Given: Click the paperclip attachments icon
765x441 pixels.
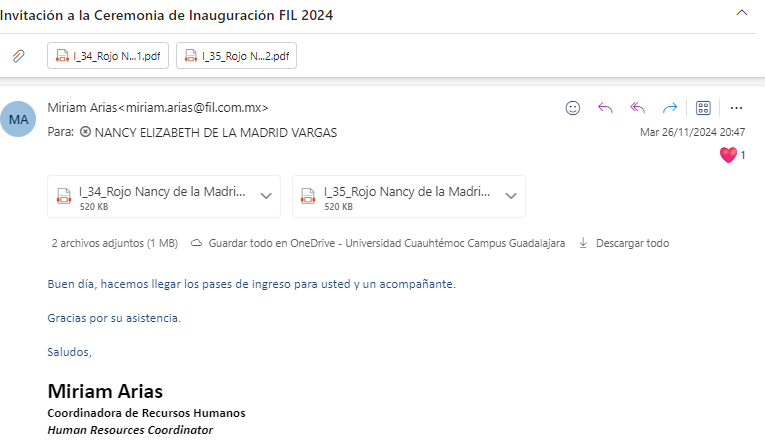Looking at the screenshot, I should pos(19,56).
